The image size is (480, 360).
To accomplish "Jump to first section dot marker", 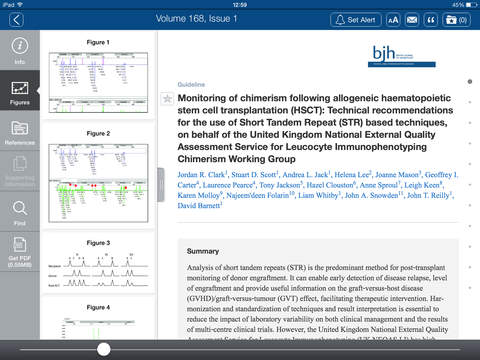I will 470,81.
